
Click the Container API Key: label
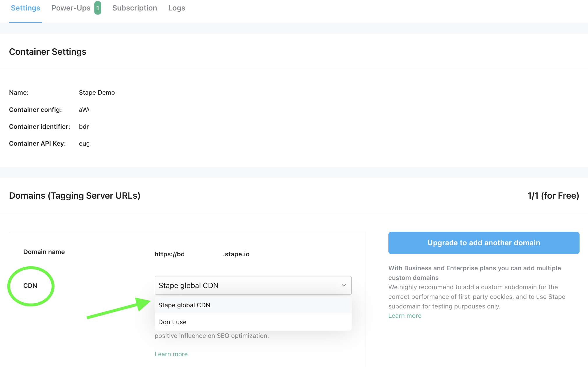tap(37, 144)
